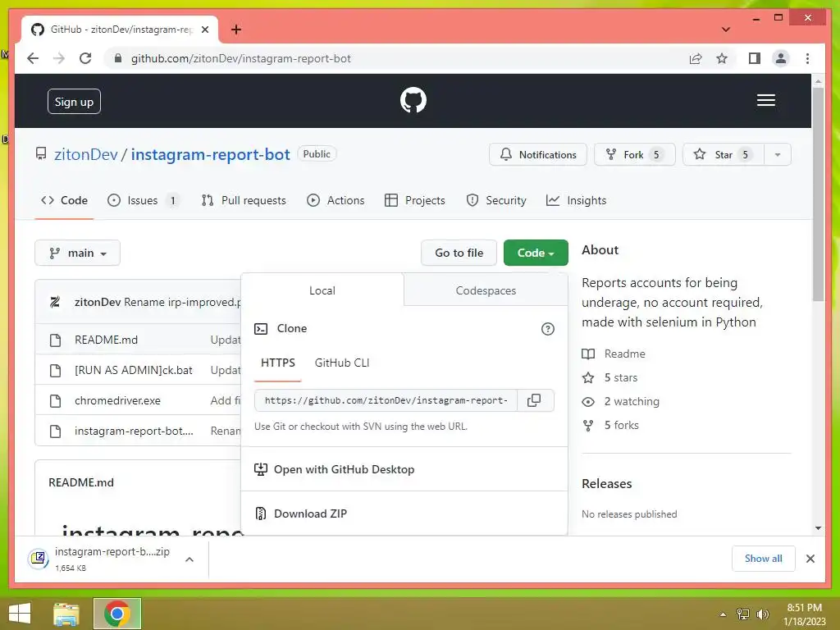Open the Actions tab
The width and height of the screenshot is (840, 630).
(336, 200)
